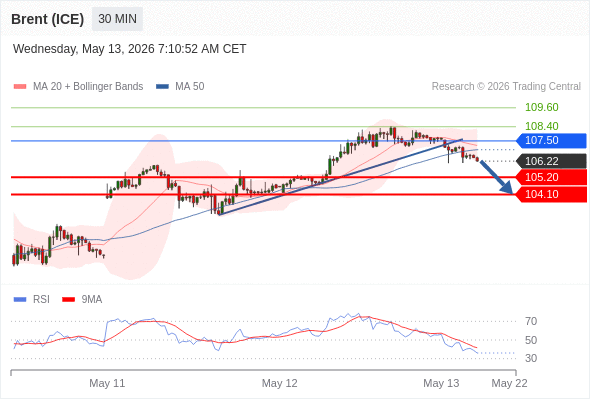Image resolution: width=590 pixels, height=400 pixels.
Task: Click the Brent (ICE) chart title
Action: pyautogui.click(x=47, y=19)
